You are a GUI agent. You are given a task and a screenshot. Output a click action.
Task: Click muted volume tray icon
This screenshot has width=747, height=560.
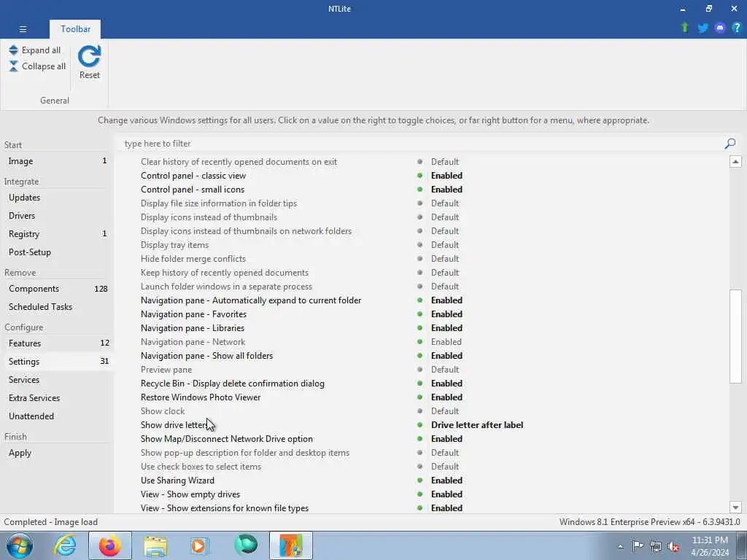point(673,547)
